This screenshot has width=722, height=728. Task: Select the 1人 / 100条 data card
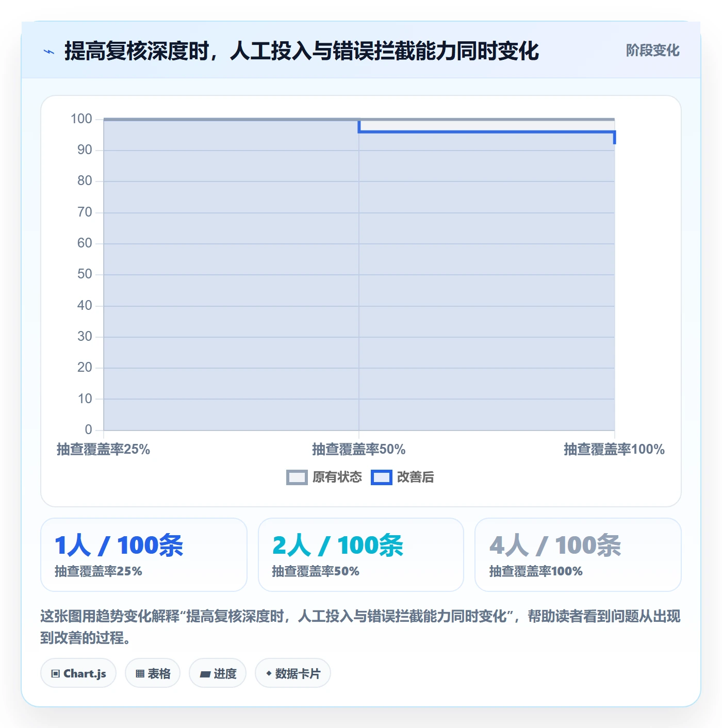144,555
